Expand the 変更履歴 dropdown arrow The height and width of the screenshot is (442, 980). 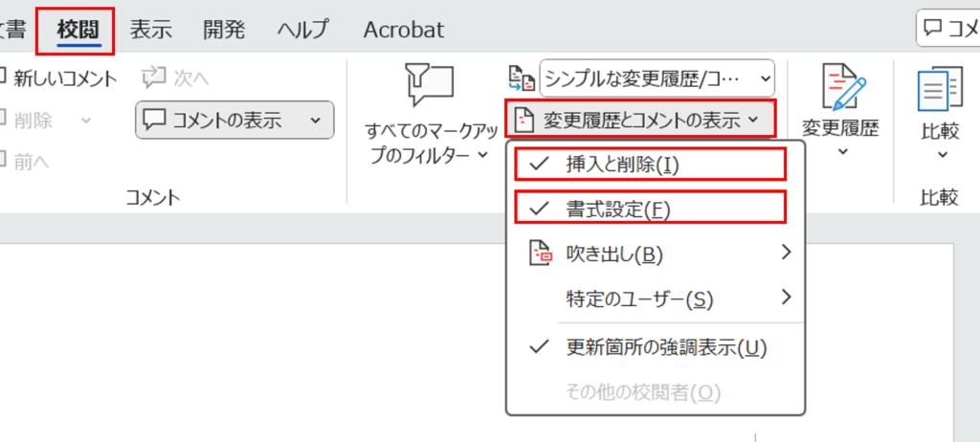pos(842,152)
